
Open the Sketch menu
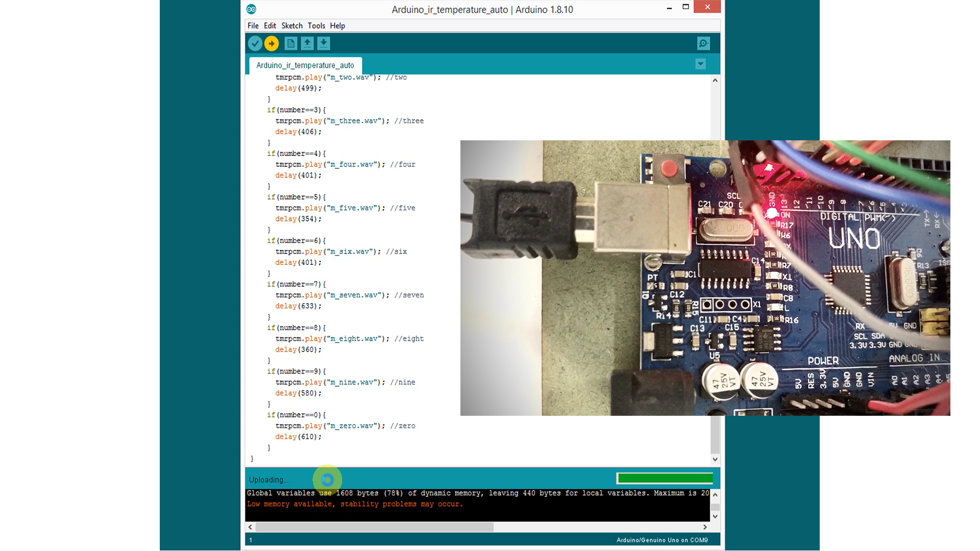[x=292, y=26]
